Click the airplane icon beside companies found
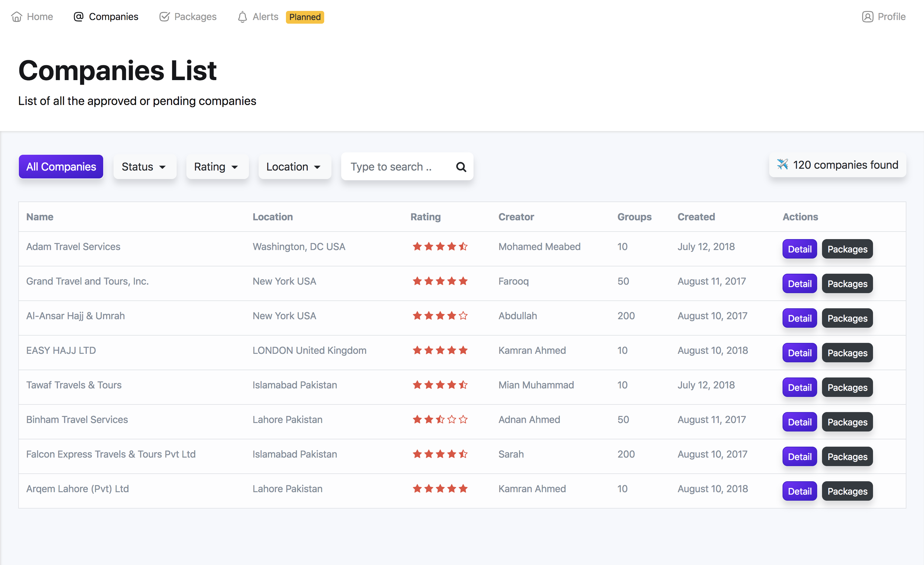Screen dimensions: 924x565 782,164
